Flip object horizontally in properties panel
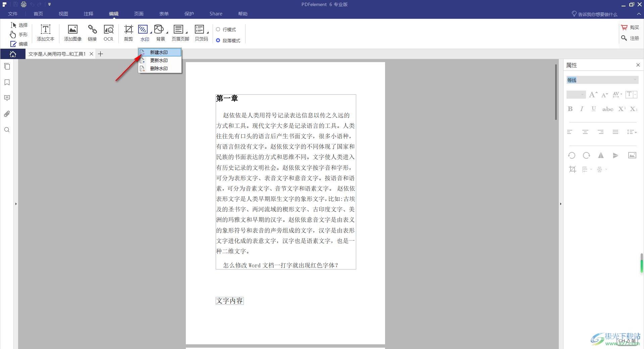 (x=601, y=155)
